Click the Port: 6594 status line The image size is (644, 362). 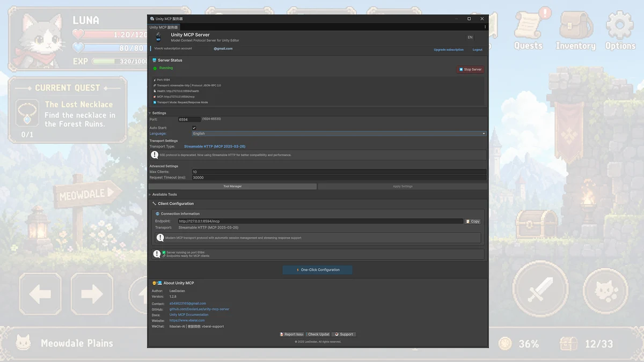click(x=162, y=80)
